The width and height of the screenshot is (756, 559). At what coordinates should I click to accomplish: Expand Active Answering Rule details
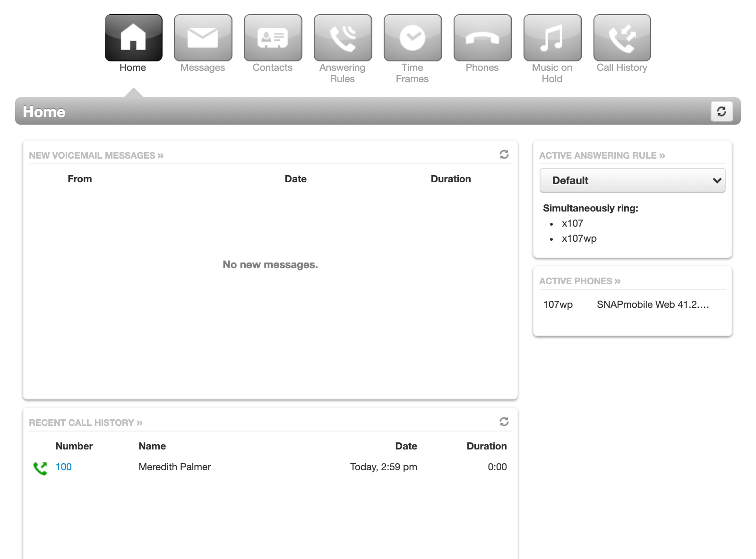(x=601, y=155)
